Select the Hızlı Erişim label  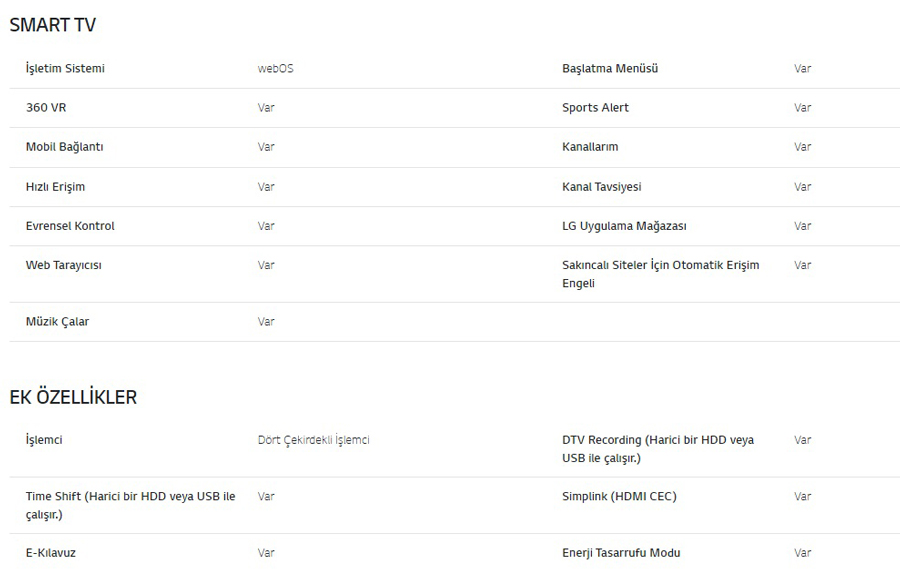tap(55, 187)
